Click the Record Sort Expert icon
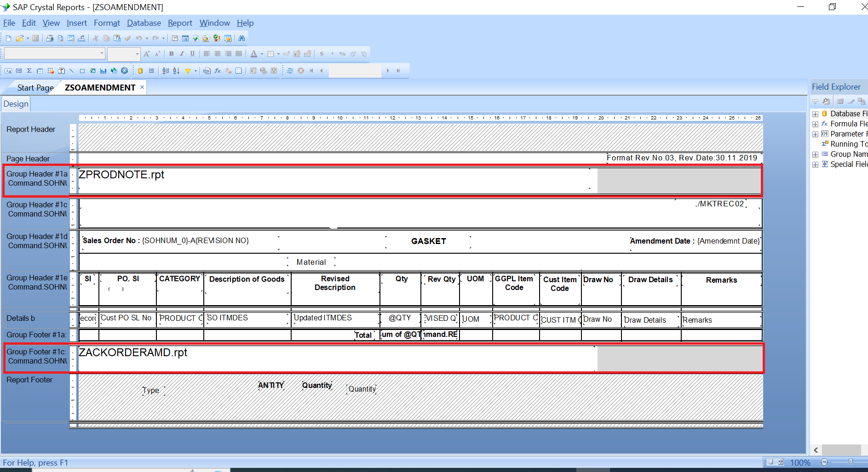This screenshot has height=472, width=868. pos(176,71)
